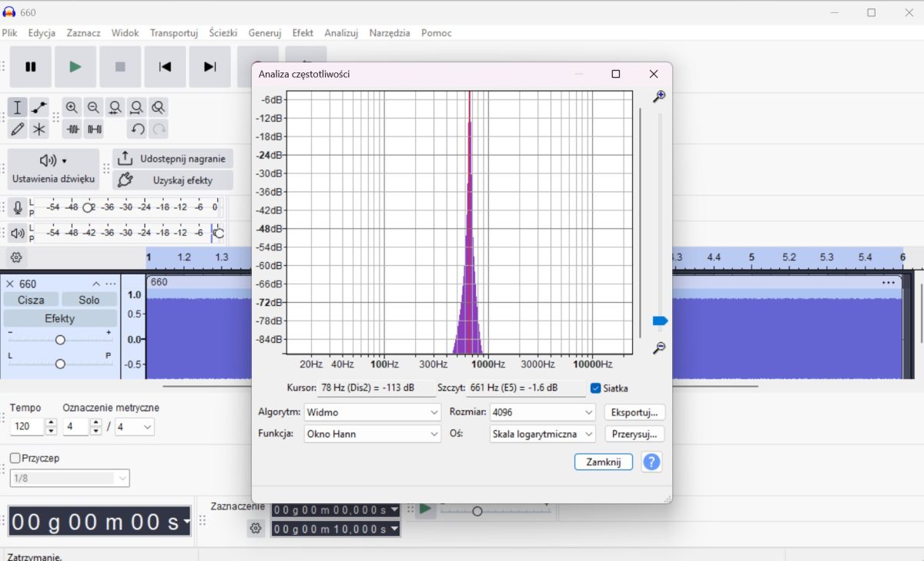
Task: Click the Eksportuj... button
Action: [634, 412]
